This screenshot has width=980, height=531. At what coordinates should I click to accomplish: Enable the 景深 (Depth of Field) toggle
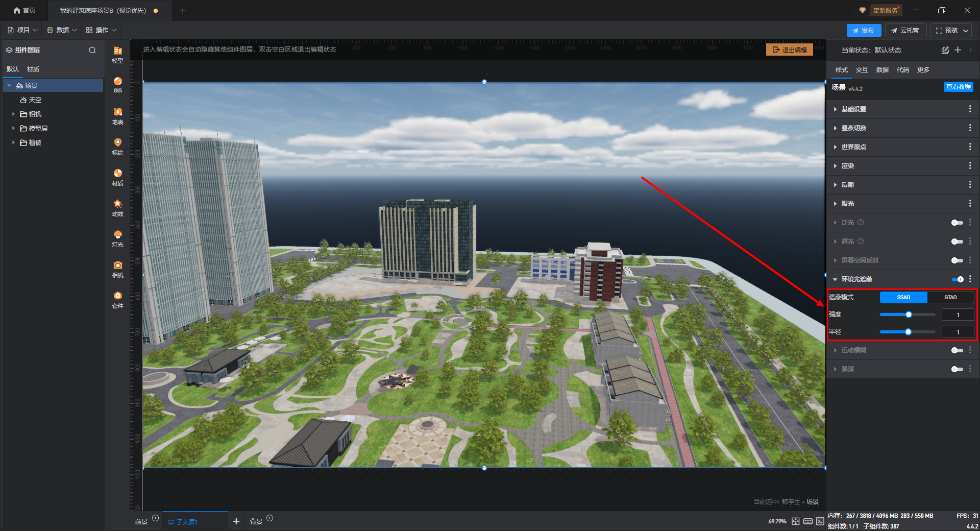(957, 369)
